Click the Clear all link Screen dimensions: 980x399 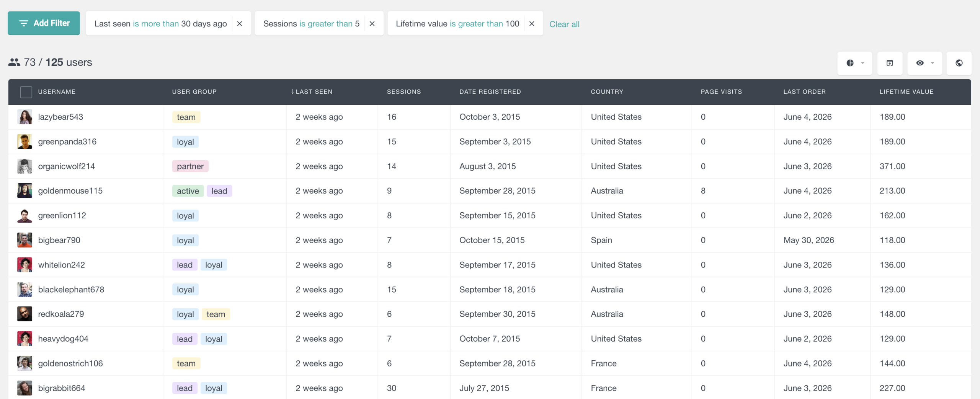coord(564,24)
